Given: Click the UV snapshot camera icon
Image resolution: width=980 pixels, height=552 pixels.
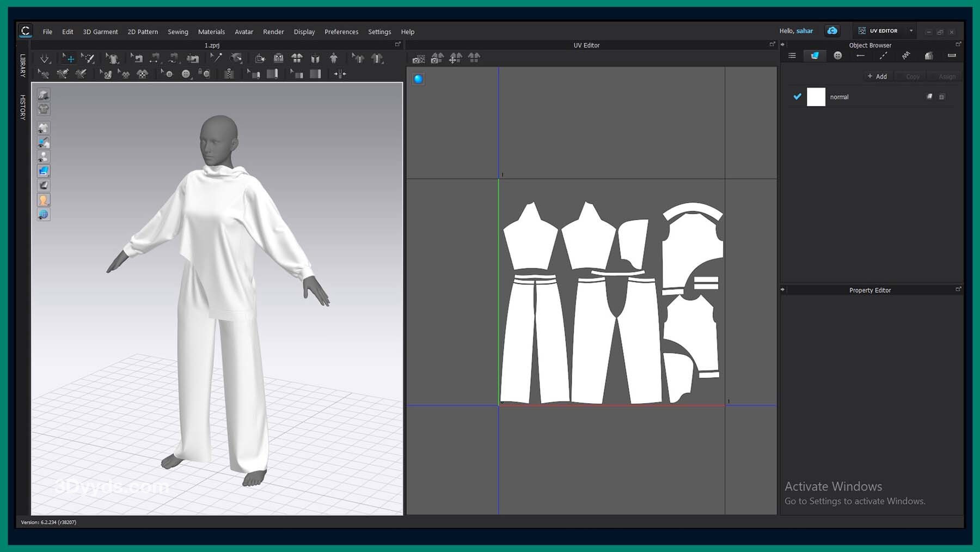Looking at the screenshot, I should tap(419, 58).
